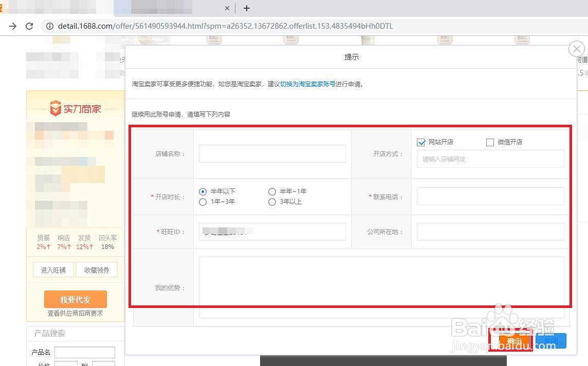Uncheck the 网站开店 checkbox
588x366 pixels.
421,142
